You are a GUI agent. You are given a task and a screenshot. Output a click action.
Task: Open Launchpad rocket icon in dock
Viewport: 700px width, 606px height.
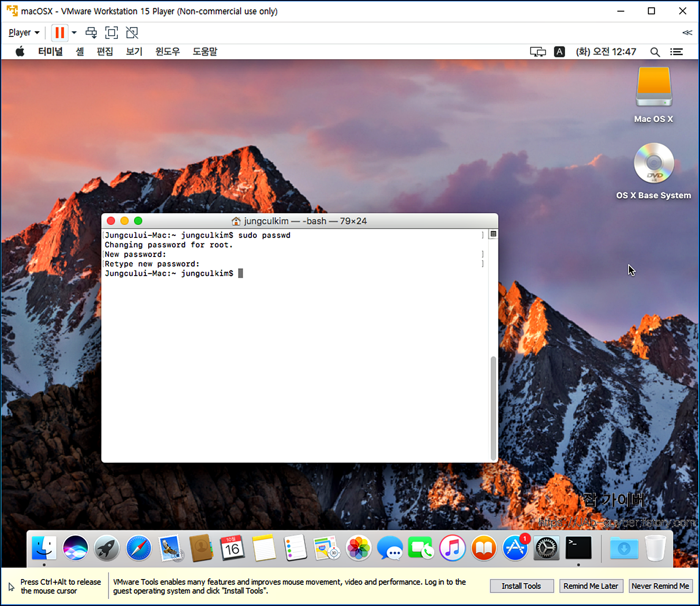[107, 548]
